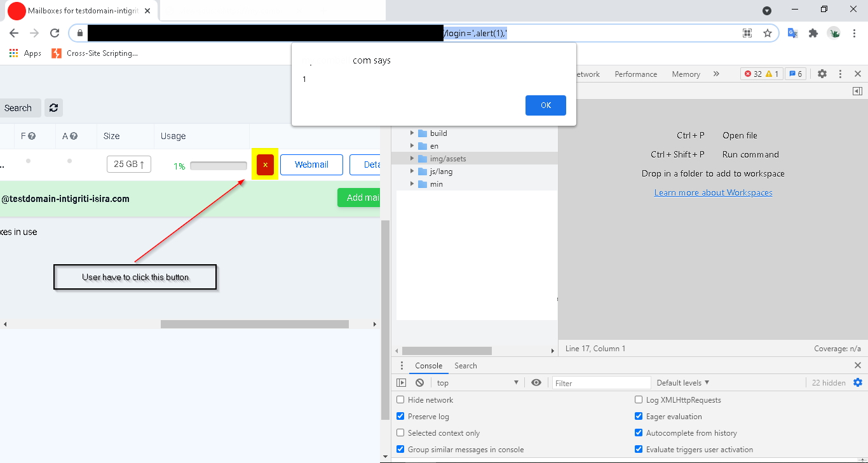This screenshot has width=868, height=463.
Task: Switch to the Search drawer tab
Action: coord(465,366)
